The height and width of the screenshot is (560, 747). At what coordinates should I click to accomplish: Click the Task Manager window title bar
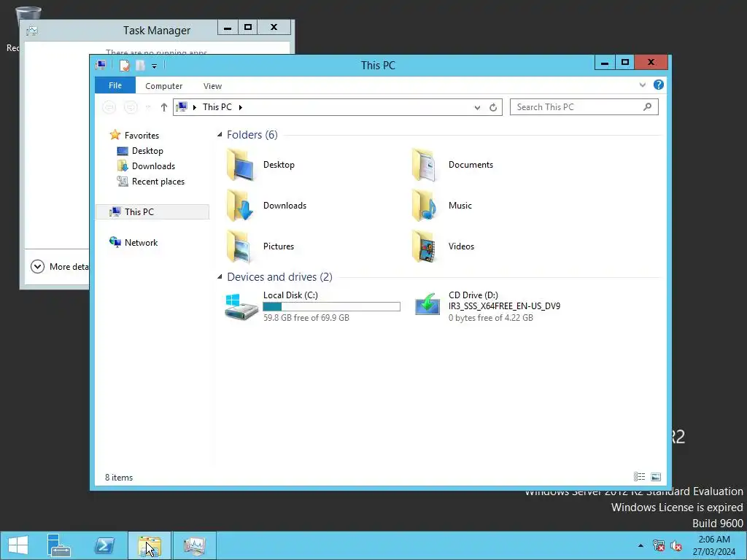click(157, 31)
